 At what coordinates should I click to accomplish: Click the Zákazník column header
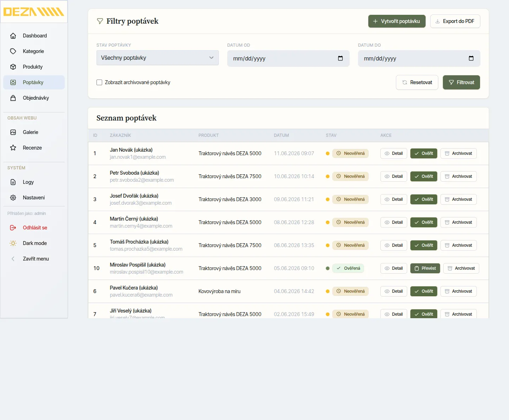[121, 135]
